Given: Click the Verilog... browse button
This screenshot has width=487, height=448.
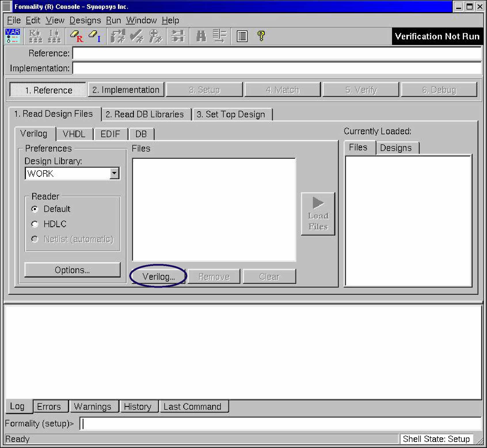Looking at the screenshot, I should pyautogui.click(x=158, y=276).
